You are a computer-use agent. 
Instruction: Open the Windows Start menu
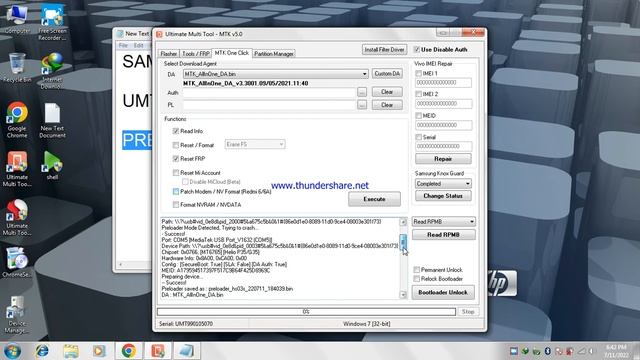12,351
